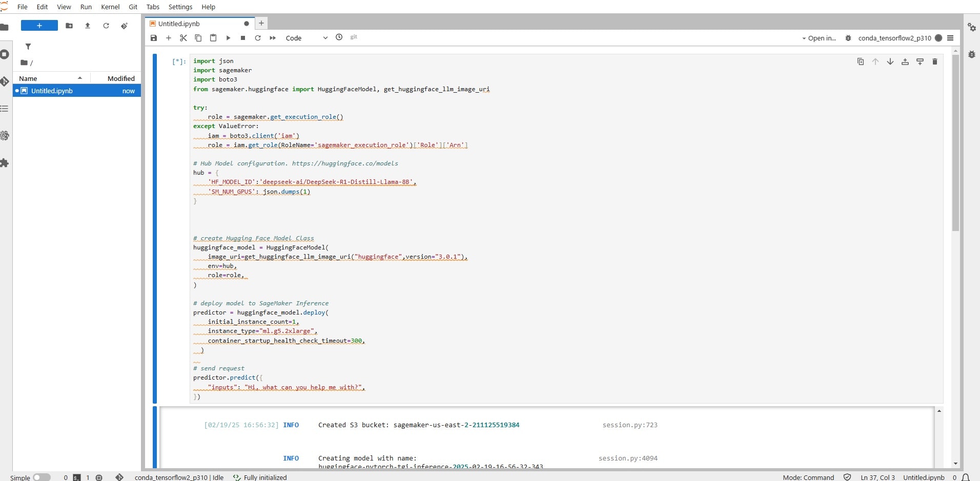This screenshot has height=481, width=980.
Task: Refresh the file browser list
Action: point(106,26)
